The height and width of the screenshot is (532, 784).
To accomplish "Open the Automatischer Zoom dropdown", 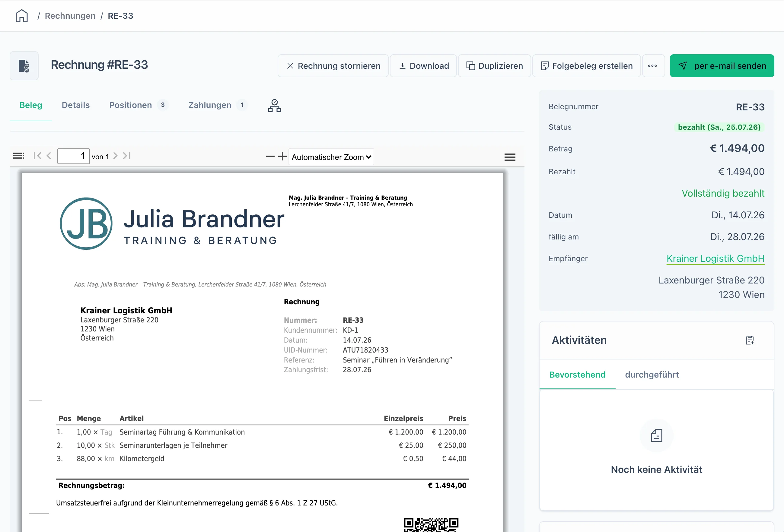I will point(331,157).
